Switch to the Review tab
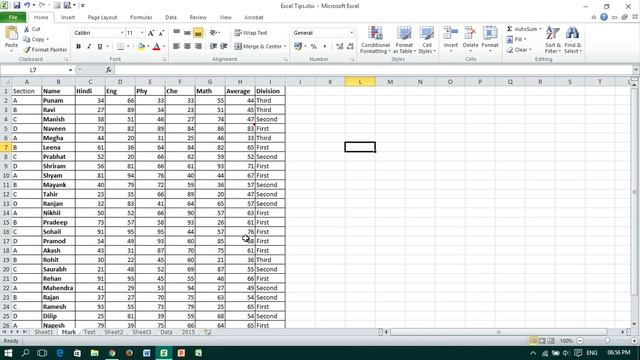 tap(198, 18)
